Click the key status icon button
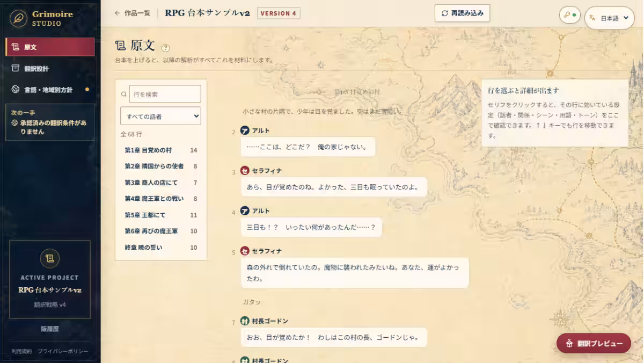 569,15
